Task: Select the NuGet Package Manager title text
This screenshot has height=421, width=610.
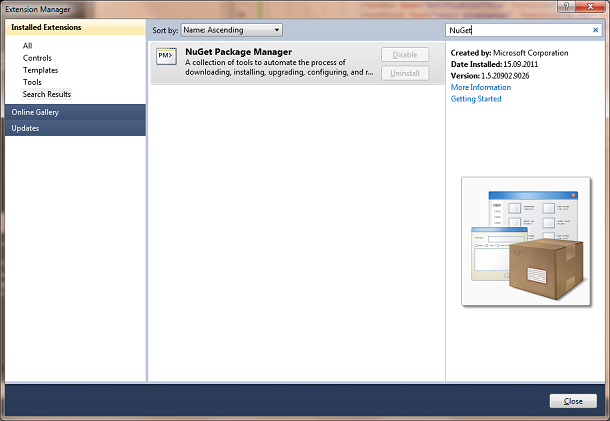Action: [238, 52]
